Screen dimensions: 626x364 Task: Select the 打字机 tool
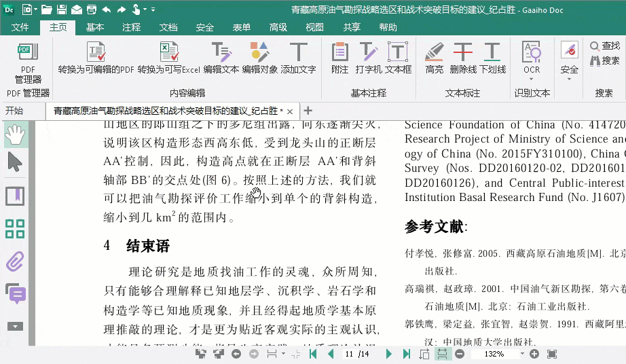point(369,58)
